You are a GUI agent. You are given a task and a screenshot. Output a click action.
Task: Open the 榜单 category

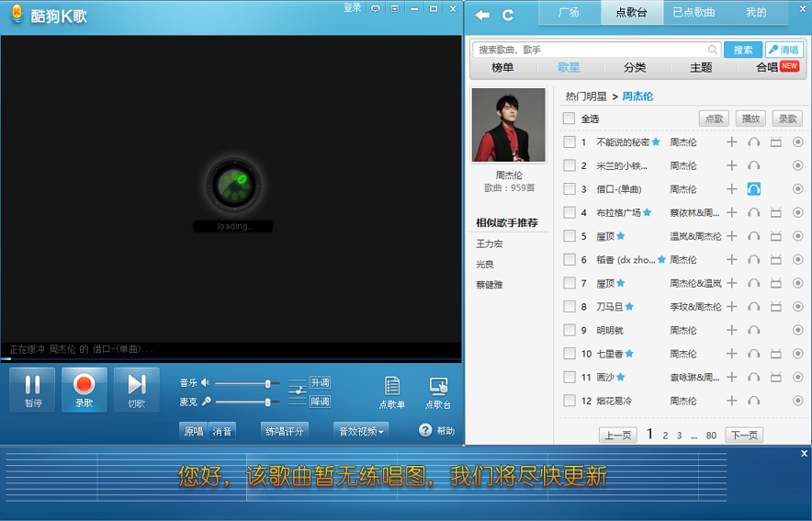click(502, 67)
